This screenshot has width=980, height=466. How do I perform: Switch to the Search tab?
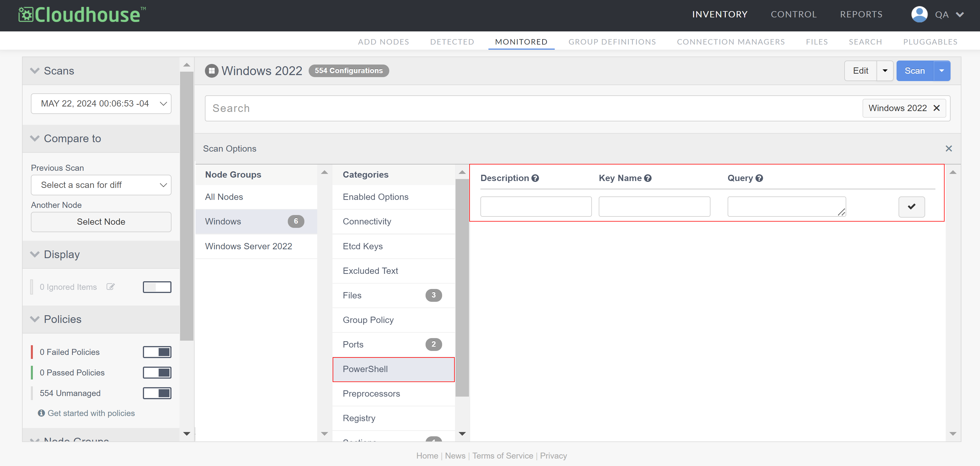coord(865,42)
